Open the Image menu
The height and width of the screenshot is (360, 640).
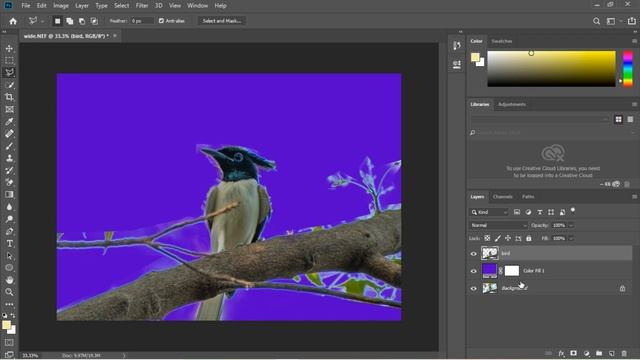click(61, 6)
